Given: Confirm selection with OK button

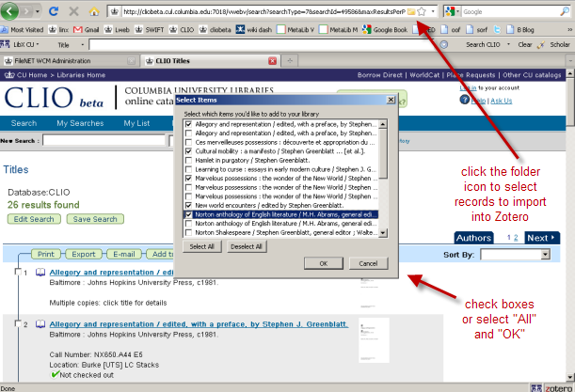Looking at the screenshot, I should click(324, 263).
